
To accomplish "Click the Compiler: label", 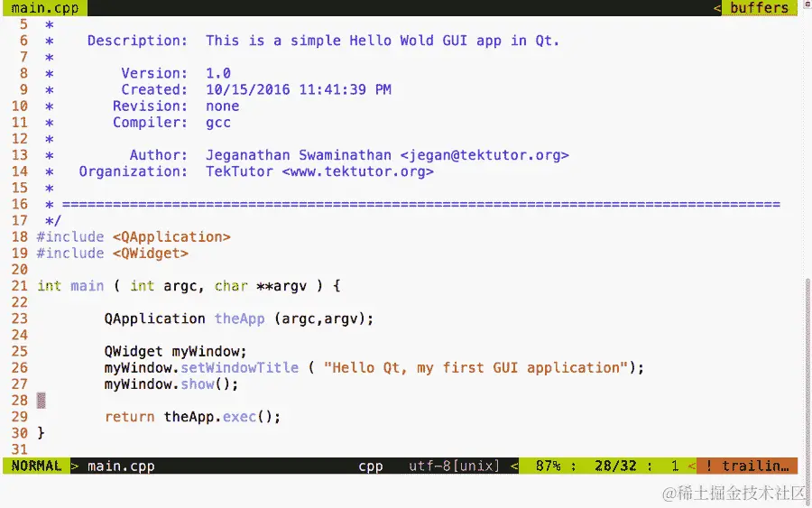I will click(150, 123).
